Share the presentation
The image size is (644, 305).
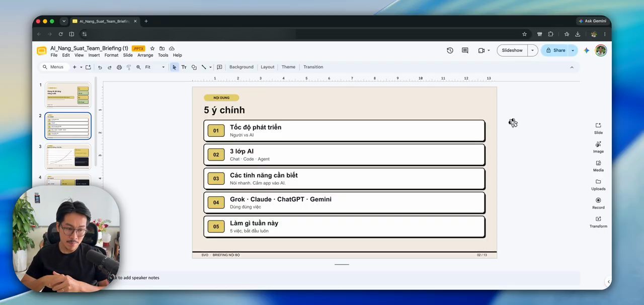(x=555, y=50)
